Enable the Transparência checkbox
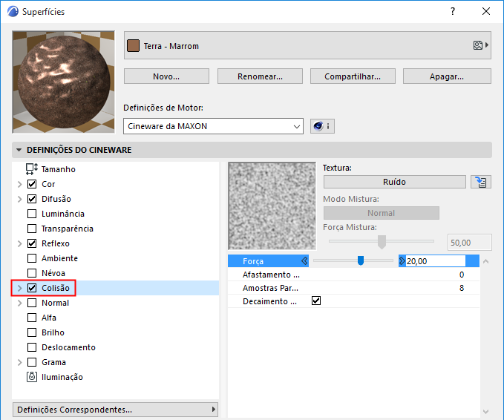The width and height of the screenshot is (504, 420). point(32,229)
